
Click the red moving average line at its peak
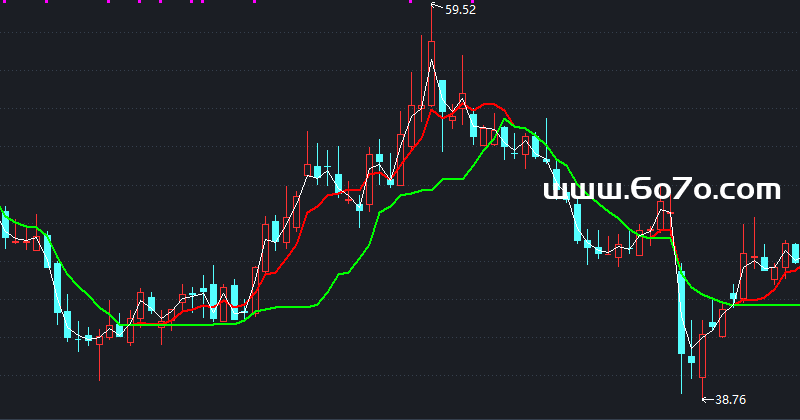pyautogui.click(x=488, y=102)
